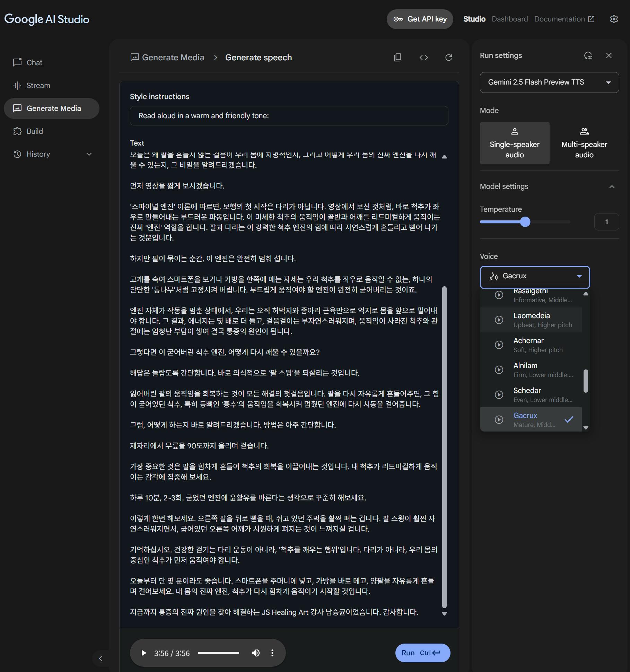Viewport: 630px width, 672px height.
Task: Click the Get API key button
Action: pyautogui.click(x=420, y=19)
